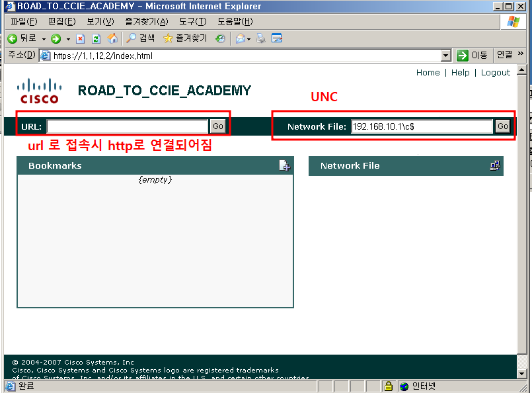The image size is (532, 393).
Task: Open the 도구(T) menu
Action: [193, 22]
